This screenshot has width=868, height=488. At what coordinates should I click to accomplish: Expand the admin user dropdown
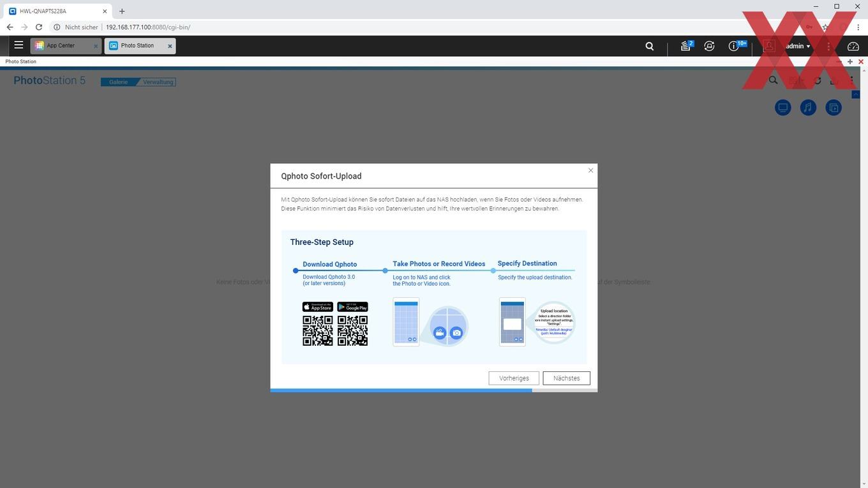tap(798, 46)
